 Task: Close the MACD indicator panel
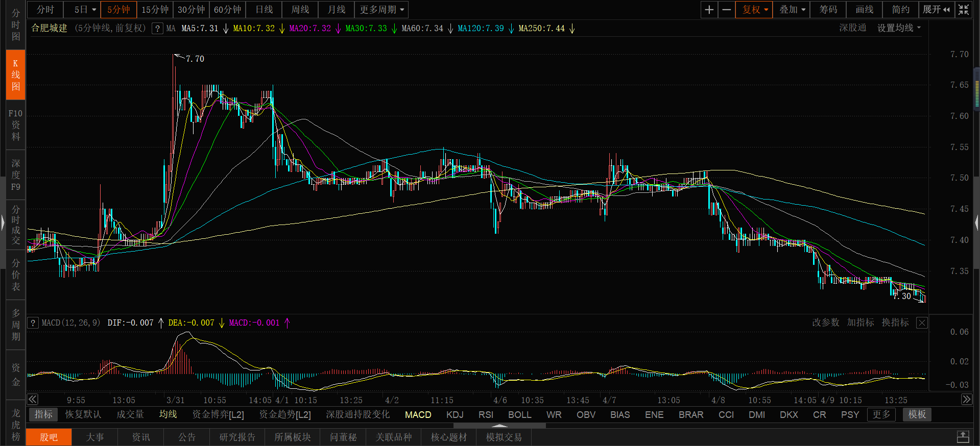click(x=922, y=323)
